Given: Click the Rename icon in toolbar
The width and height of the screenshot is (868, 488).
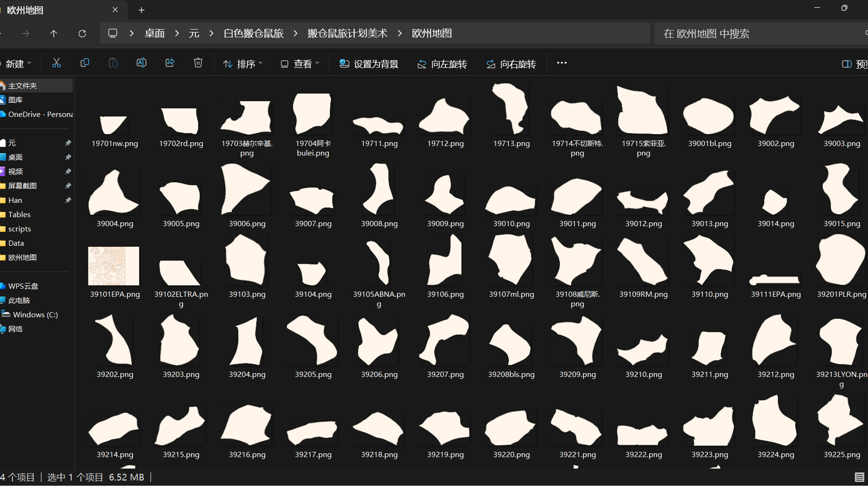Looking at the screenshot, I should (141, 63).
